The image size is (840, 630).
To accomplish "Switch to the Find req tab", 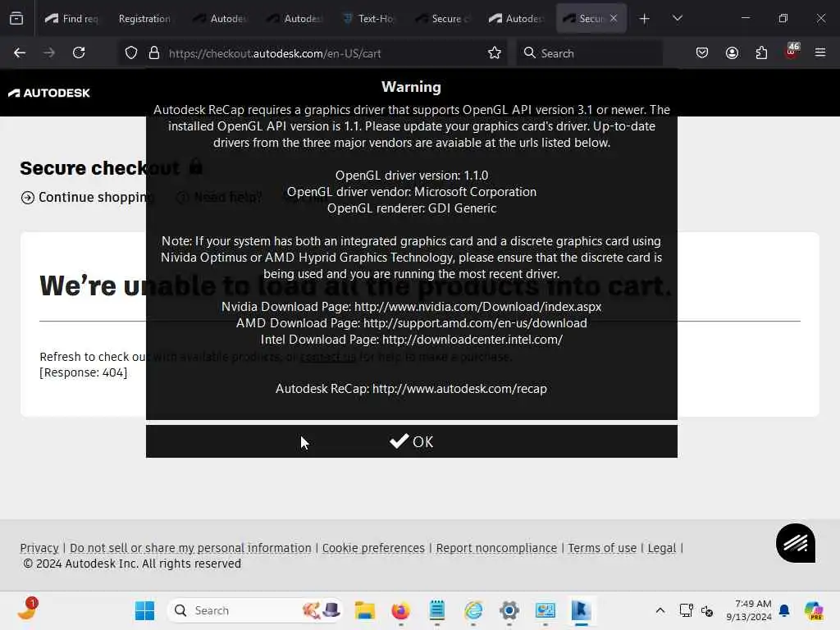I will click(72, 18).
